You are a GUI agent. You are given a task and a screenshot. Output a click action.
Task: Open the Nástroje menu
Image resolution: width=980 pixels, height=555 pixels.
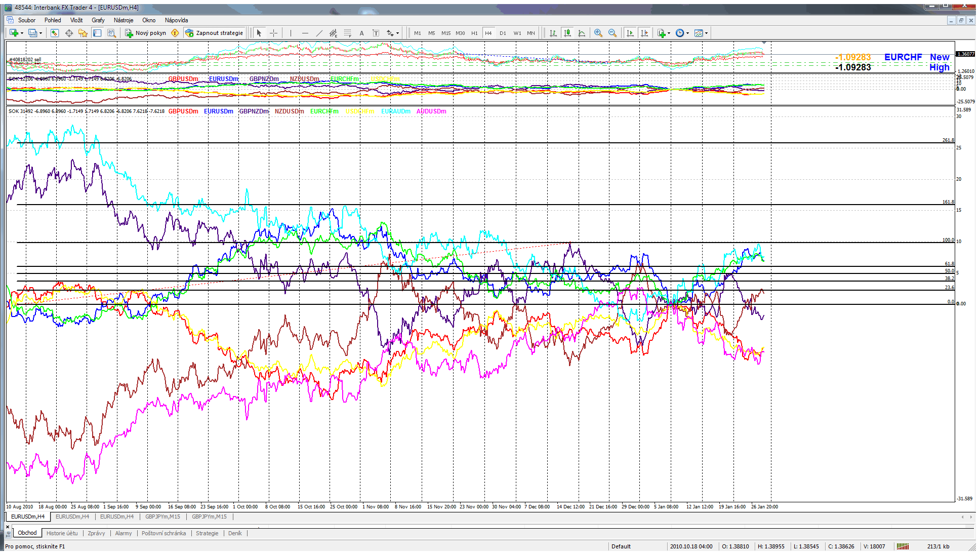pos(124,20)
